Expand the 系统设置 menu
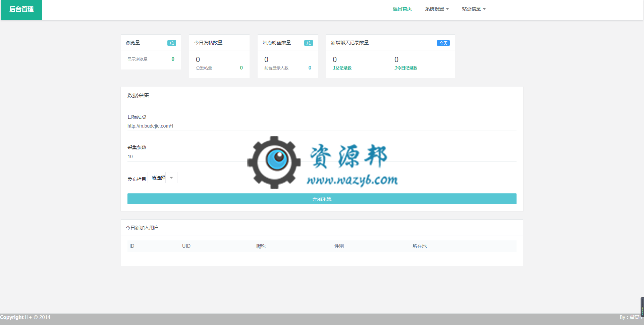The image size is (644, 325). click(437, 9)
